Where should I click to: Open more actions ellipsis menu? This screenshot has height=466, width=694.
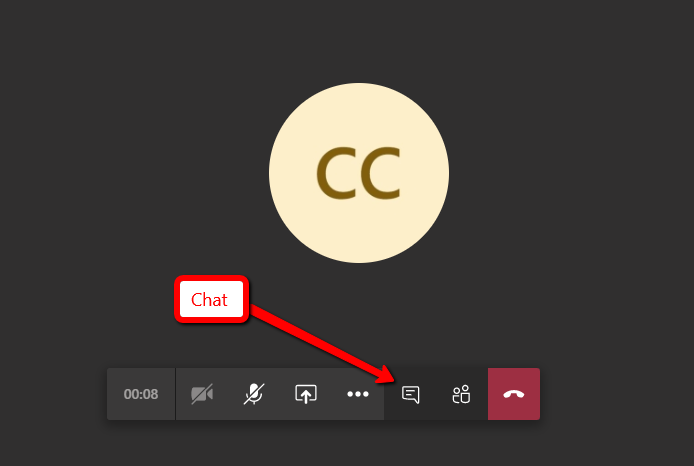click(358, 394)
